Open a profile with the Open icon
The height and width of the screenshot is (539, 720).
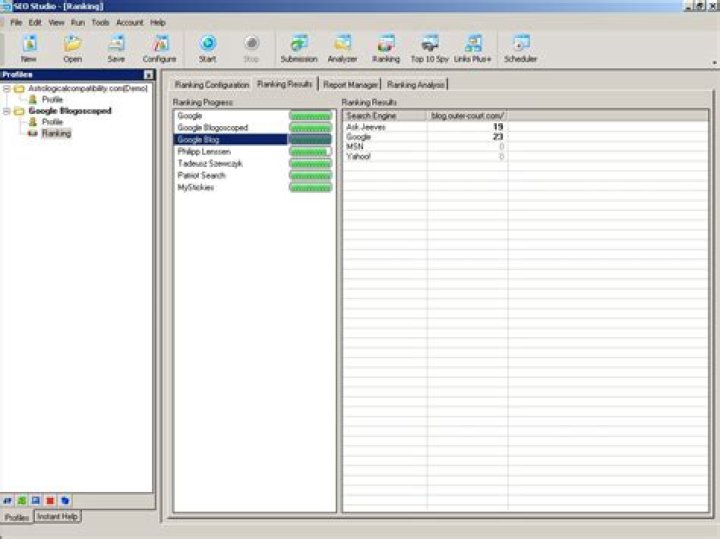[73, 48]
